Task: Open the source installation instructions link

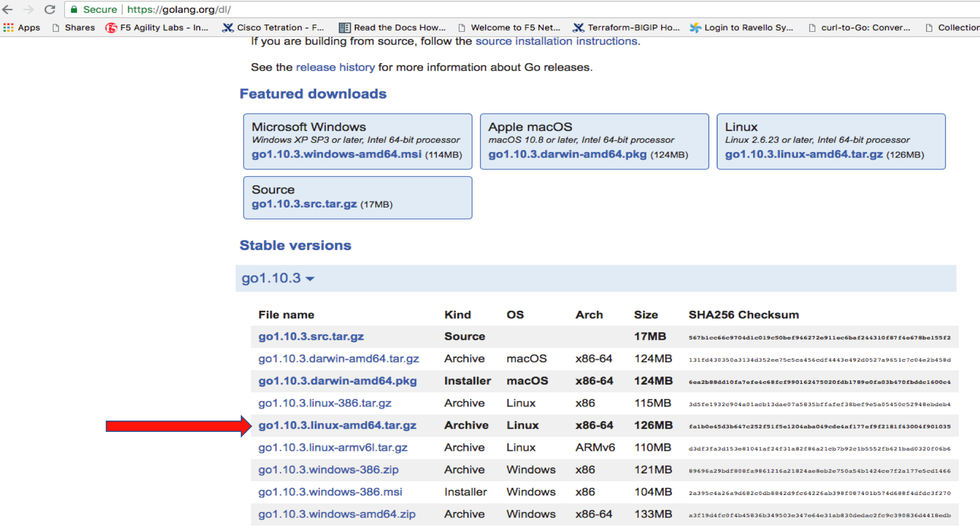Action: [556, 41]
